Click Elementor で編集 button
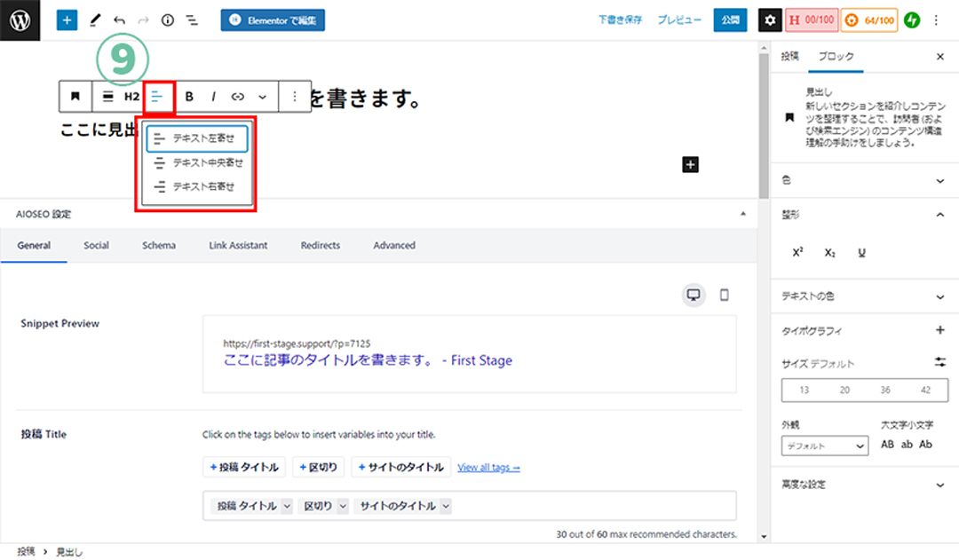The height and width of the screenshot is (560, 959). 273,20
